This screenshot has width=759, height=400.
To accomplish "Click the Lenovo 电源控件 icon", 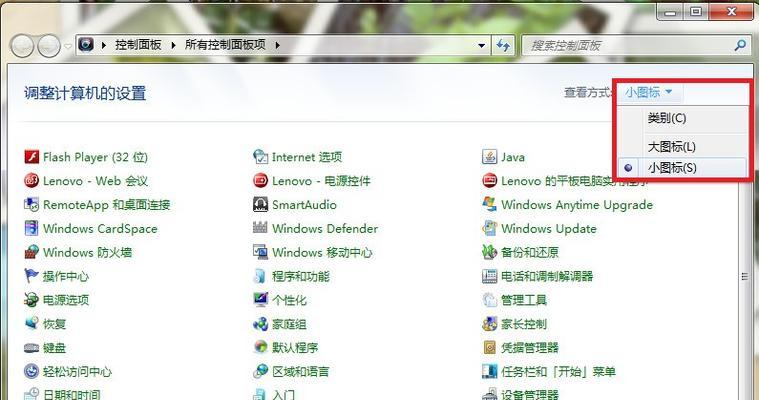I will pyautogui.click(x=260, y=181).
